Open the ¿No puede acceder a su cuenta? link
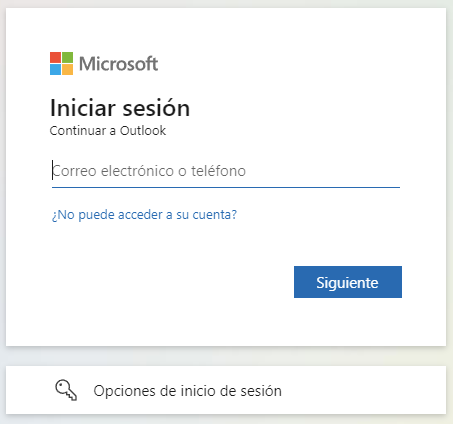Image resolution: width=453 pixels, height=424 pixels. 144,215
